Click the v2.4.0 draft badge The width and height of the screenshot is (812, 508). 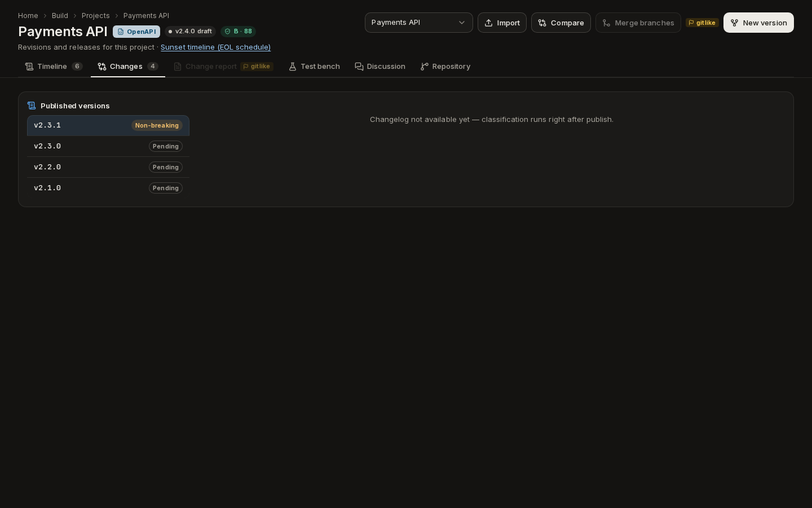[x=191, y=32]
